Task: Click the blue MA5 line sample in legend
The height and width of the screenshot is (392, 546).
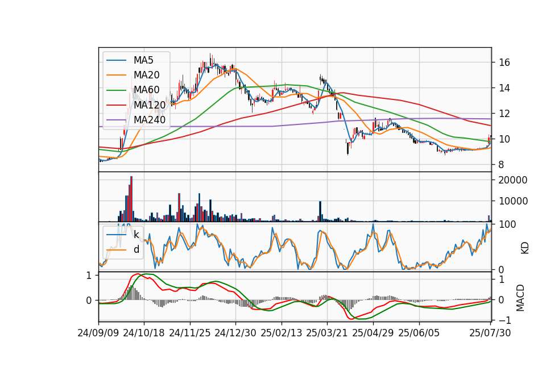Action: coord(116,61)
